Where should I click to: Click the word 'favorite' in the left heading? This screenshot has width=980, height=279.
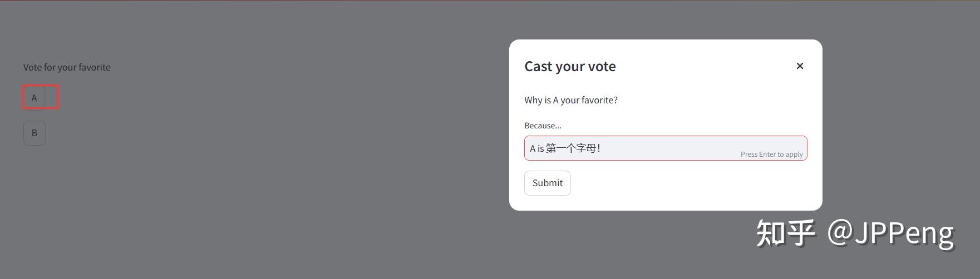[x=95, y=67]
